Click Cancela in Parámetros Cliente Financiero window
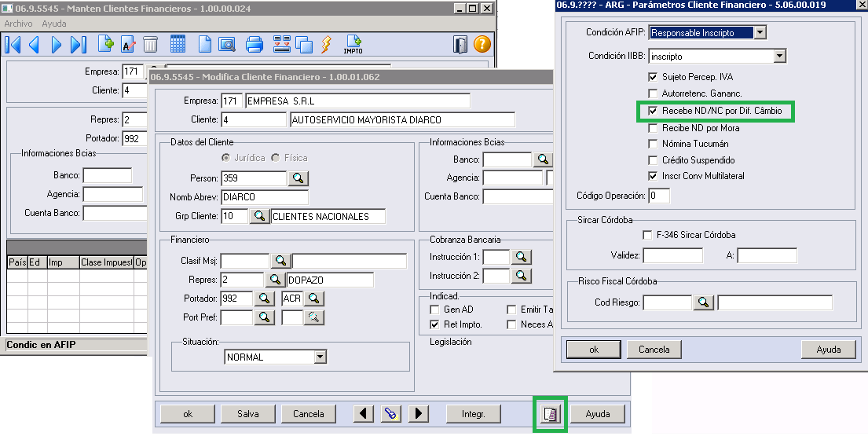 tap(654, 349)
